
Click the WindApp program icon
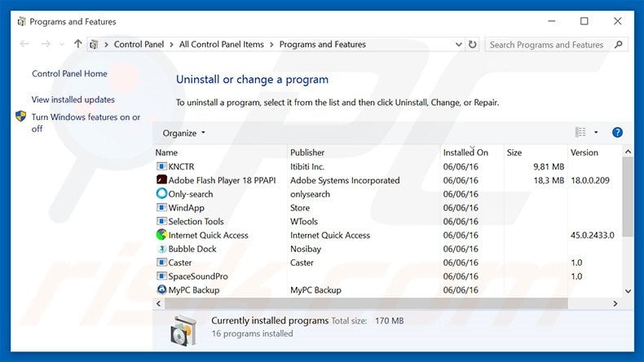161,208
